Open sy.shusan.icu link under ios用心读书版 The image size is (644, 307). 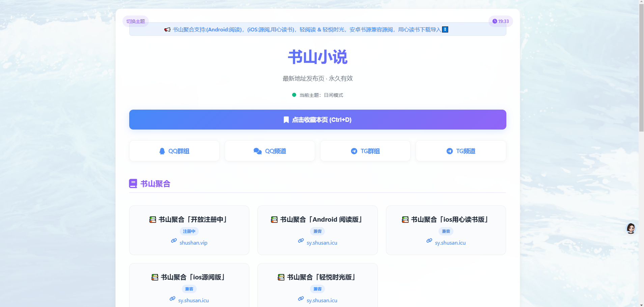(x=450, y=243)
